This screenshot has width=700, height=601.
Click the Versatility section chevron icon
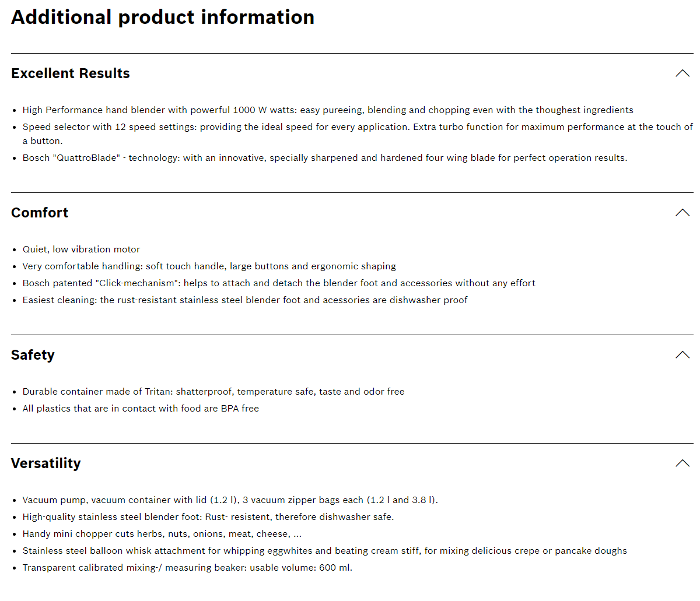click(682, 463)
